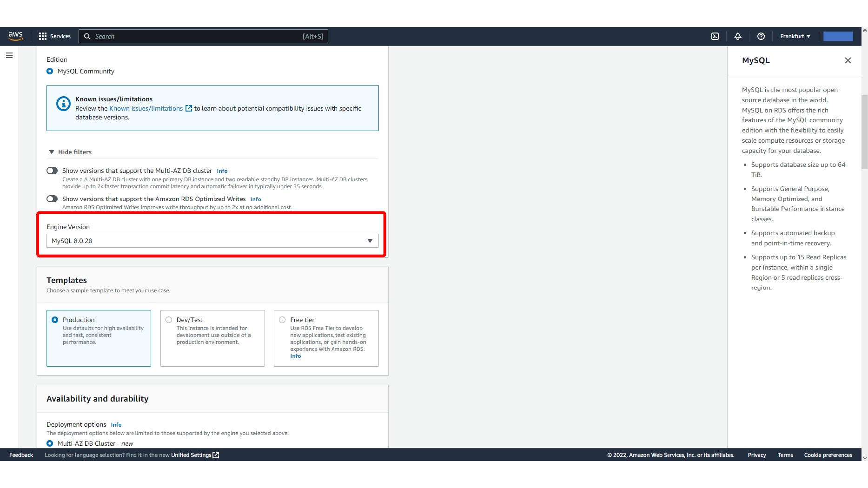Open the help question mark icon
868x488 pixels.
pos(761,36)
